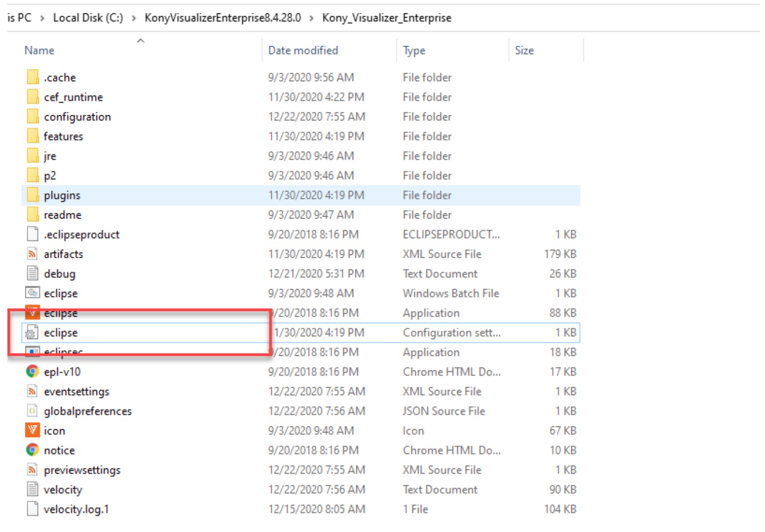Select the artifacts XML file icon
The width and height of the screenshot is (765, 532).
(32, 254)
